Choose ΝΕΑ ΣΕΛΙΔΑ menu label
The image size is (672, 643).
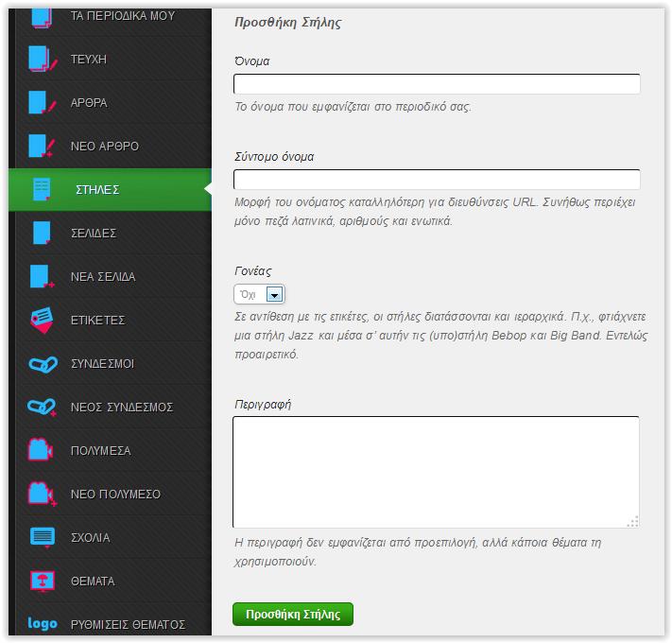point(103,277)
